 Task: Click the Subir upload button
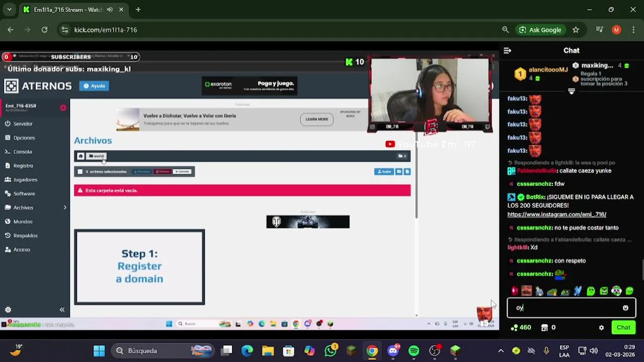pos(384,172)
